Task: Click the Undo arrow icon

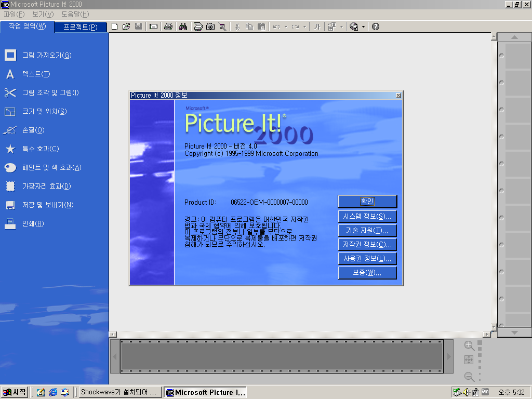Action: (276, 26)
